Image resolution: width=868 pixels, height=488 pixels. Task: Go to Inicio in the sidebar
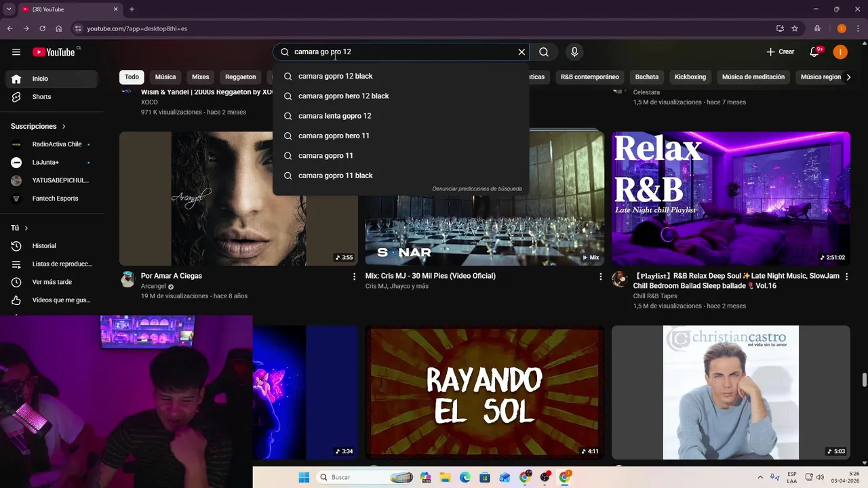point(52,79)
